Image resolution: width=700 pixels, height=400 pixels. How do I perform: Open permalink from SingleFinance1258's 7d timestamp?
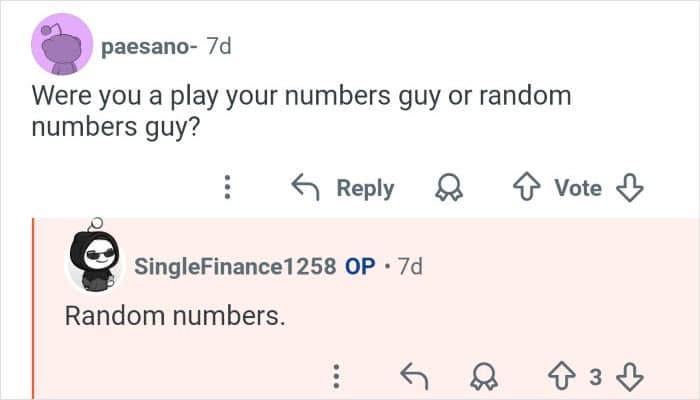pyautogui.click(x=410, y=267)
